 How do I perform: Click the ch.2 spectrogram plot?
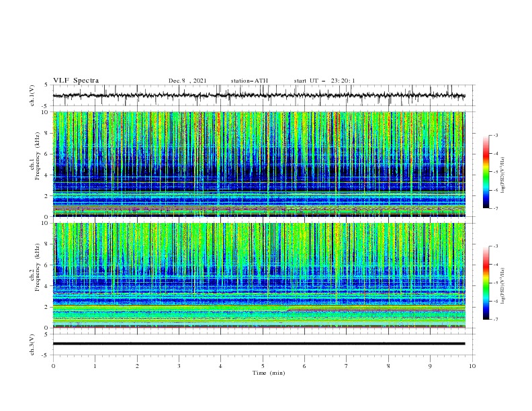click(259, 275)
